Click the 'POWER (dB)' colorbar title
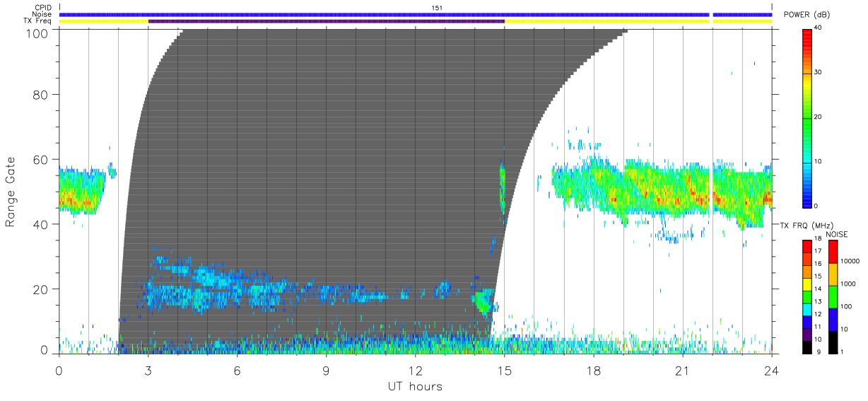 [807, 15]
